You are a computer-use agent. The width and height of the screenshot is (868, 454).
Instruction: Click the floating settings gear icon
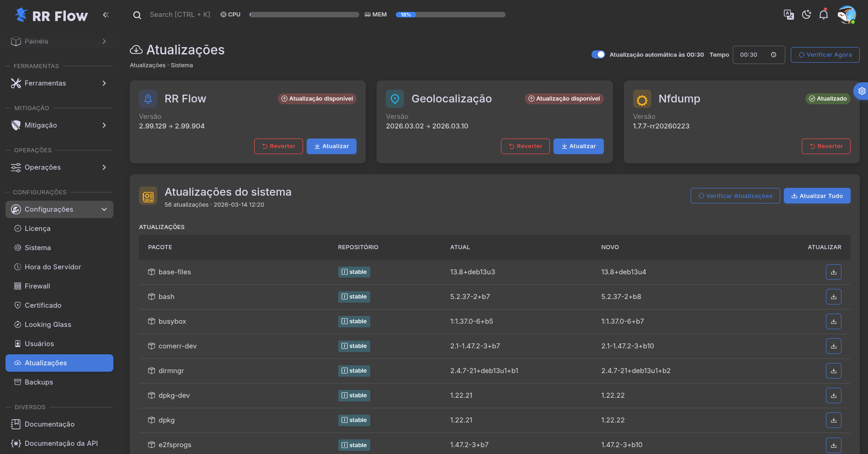(x=862, y=91)
